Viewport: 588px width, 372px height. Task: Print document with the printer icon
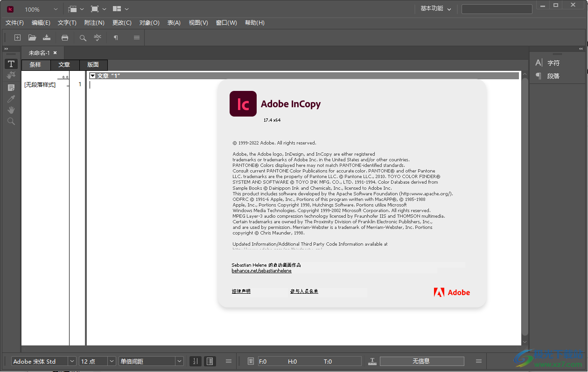[65, 38]
